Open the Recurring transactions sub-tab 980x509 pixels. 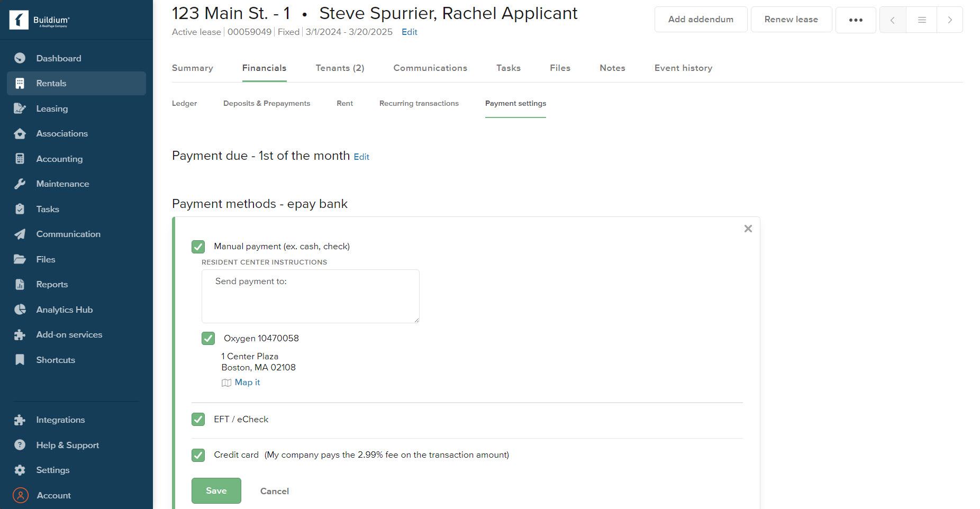click(419, 103)
